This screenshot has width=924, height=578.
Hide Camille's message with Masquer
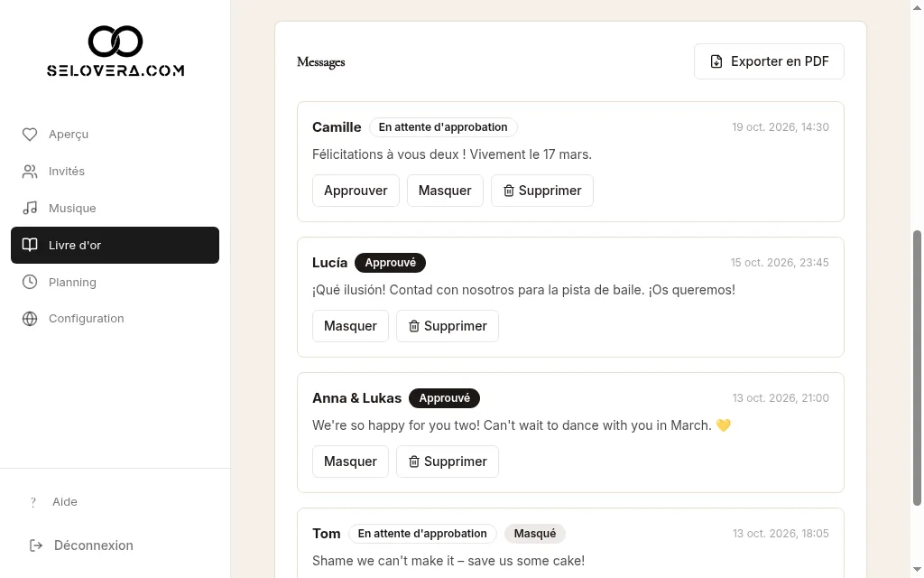[x=445, y=191]
